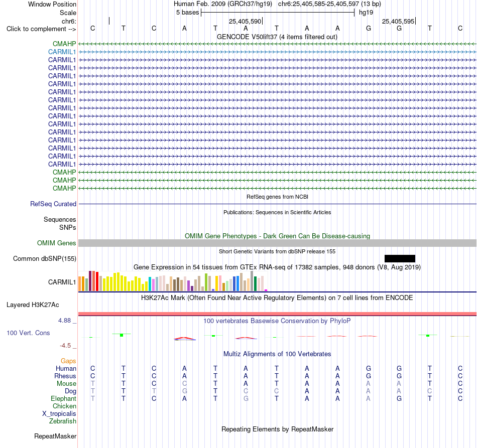The width and height of the screenshot is (477, 448).
Task: Select the Window Position label
Action: tap(52, 4)
